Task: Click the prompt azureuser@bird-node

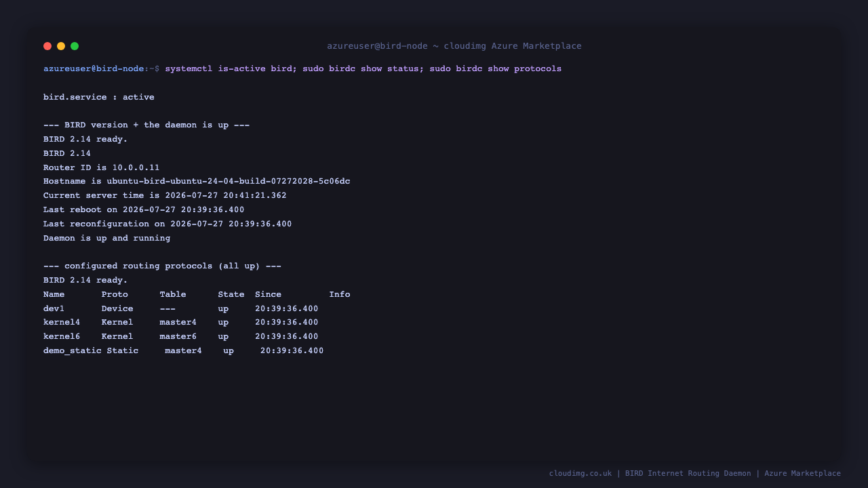Action: pyautogui.click(x=94, y=69)
